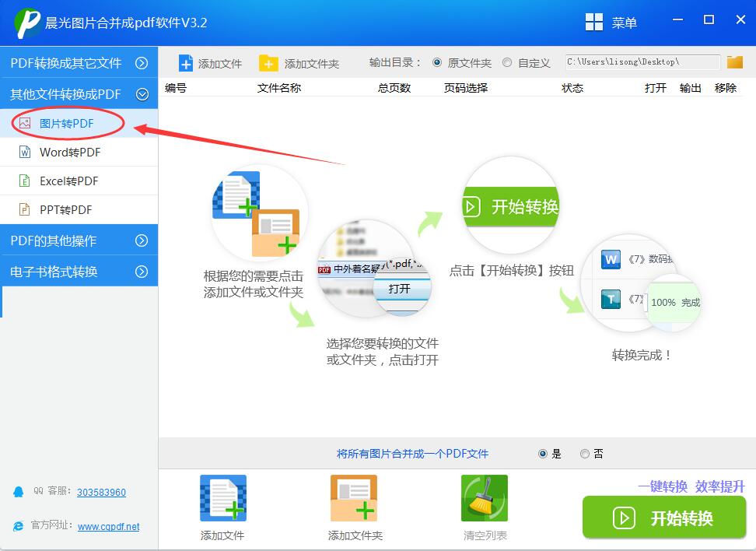Viewport: 756px width, 551px height.
Task: Click 输出 column header
Action: tap(690, 88)
